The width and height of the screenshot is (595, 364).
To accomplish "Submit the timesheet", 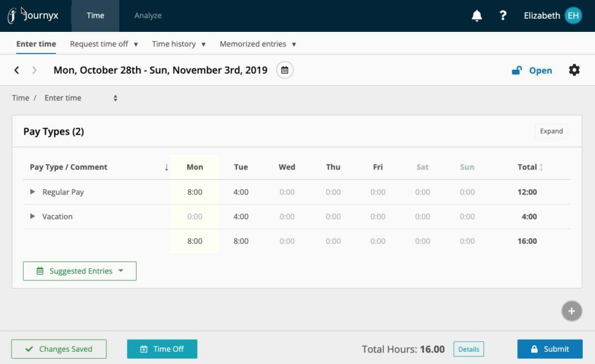I will click(549, 349).
